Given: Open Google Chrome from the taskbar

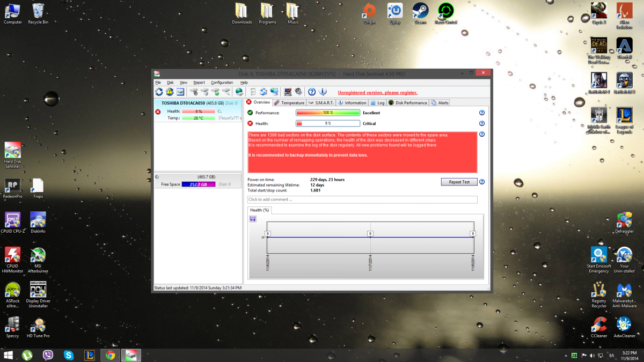Looking at the screenshot, I should [110, 355].
